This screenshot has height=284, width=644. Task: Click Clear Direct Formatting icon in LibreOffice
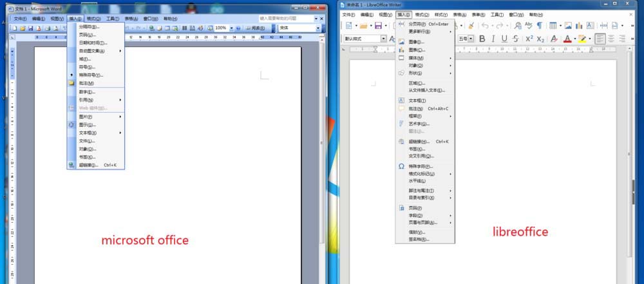coord(554,39)
